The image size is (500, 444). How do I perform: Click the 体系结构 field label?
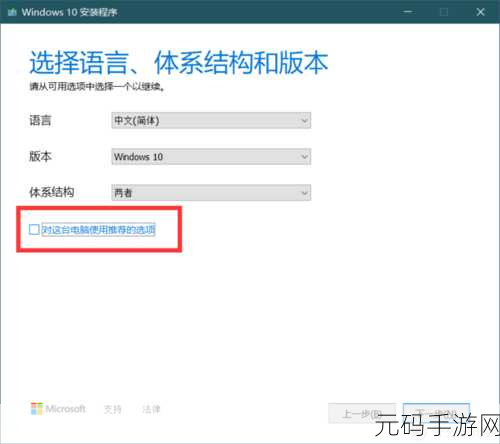[x=52, y=192]
